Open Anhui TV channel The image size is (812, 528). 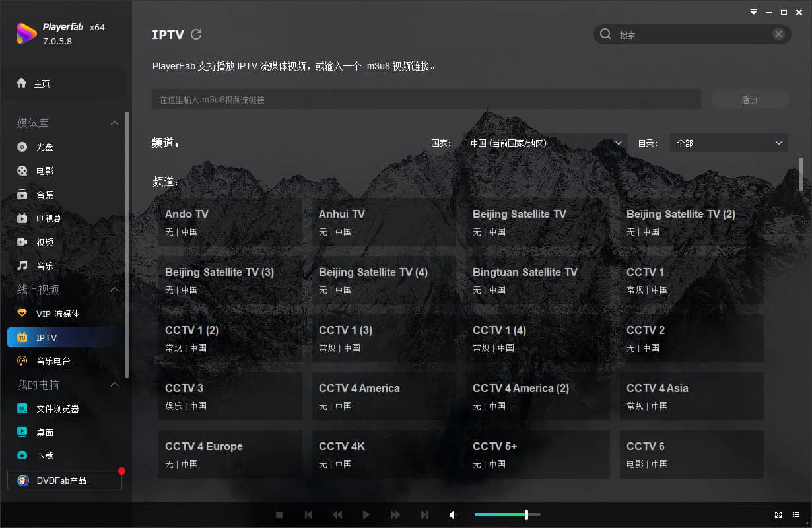point(384,222)
